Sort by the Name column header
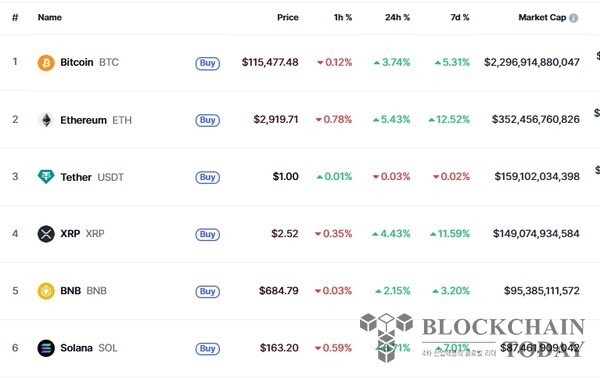The image size is (600, 378). tap(50, 17)
